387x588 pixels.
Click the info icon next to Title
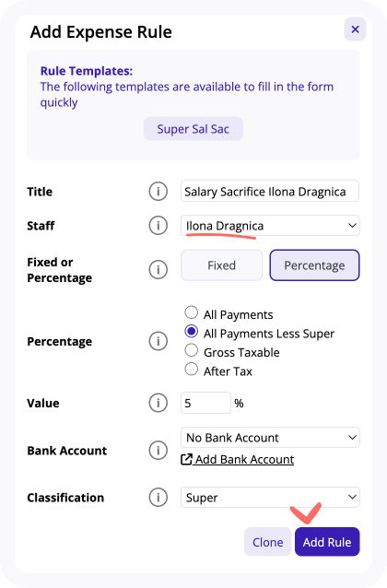click(x=158, y=192)
